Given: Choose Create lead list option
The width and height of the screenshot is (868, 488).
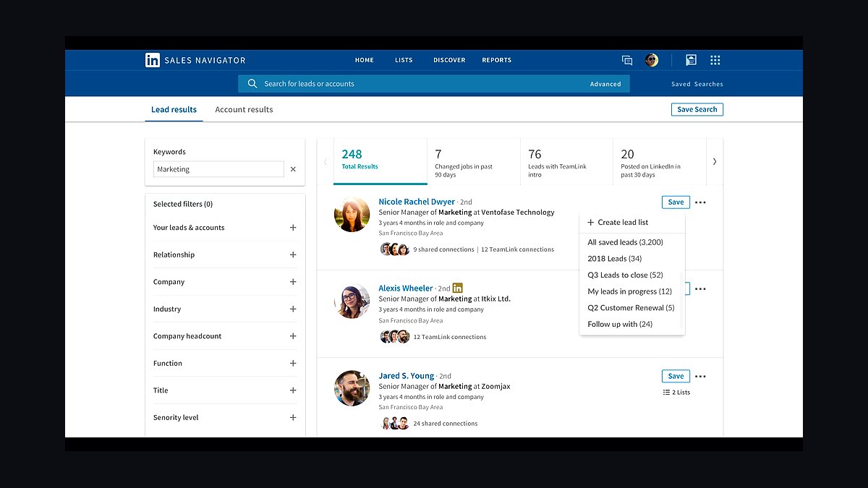Looking at the screenshot, I should pos(632,223).
